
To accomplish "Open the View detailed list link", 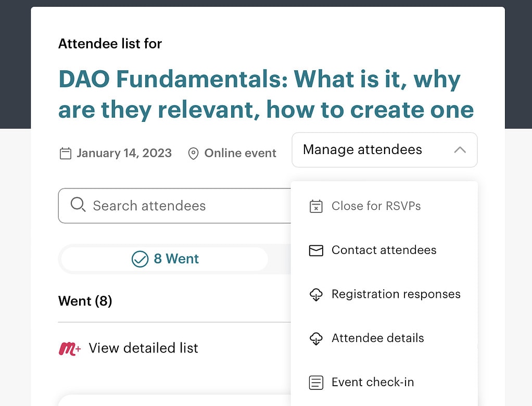I will [143, 348].
